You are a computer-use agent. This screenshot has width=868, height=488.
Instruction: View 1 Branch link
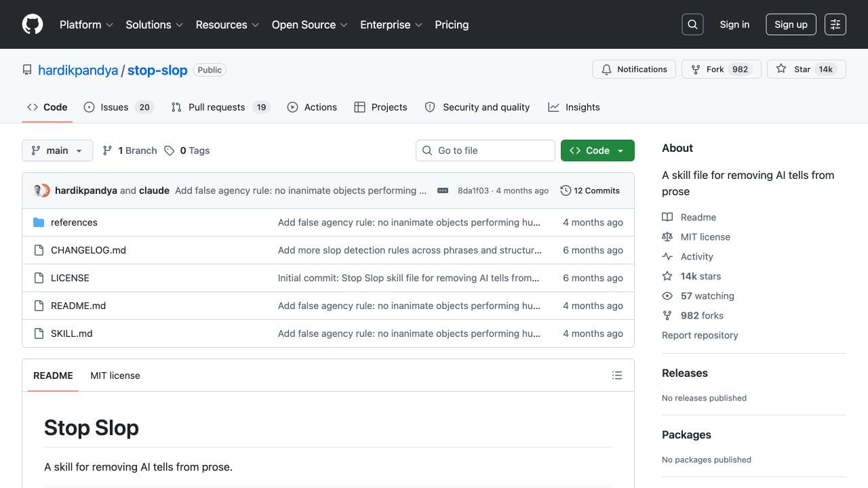[130, 150]
